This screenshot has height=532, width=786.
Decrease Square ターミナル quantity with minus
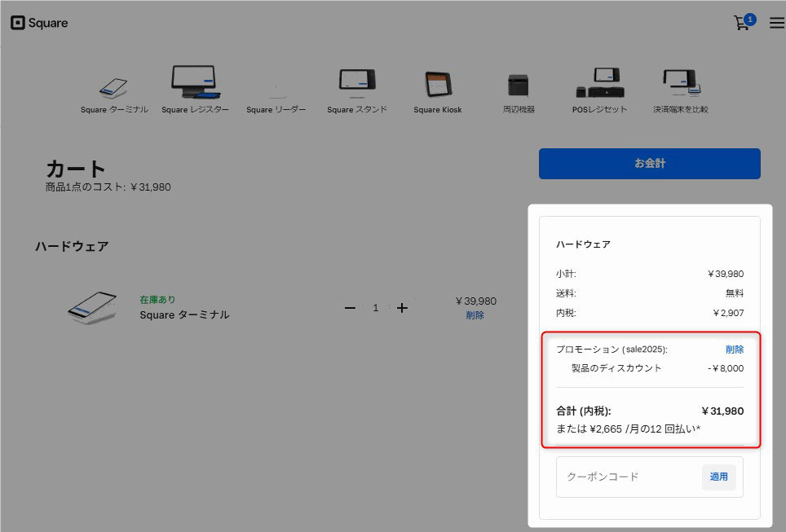350,308
